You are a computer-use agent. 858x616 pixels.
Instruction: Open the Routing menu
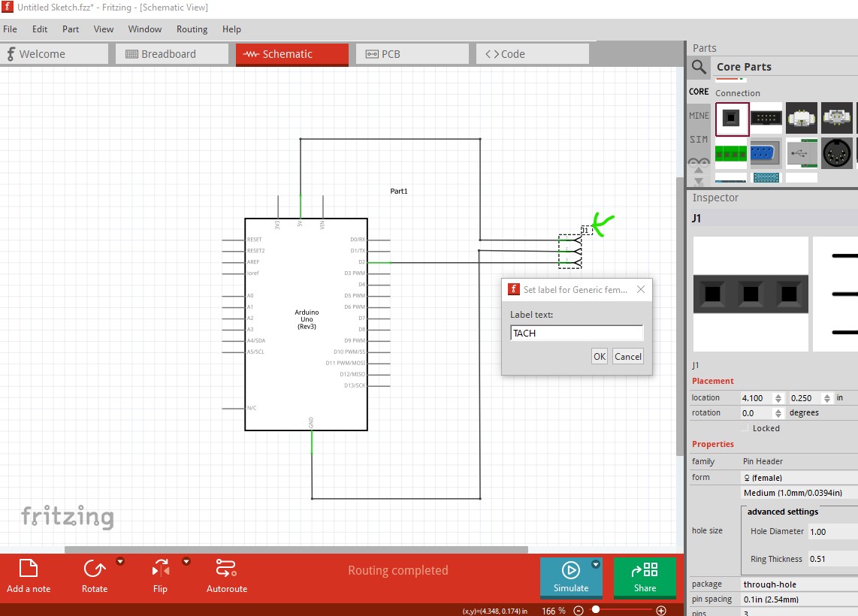point(192,29)
